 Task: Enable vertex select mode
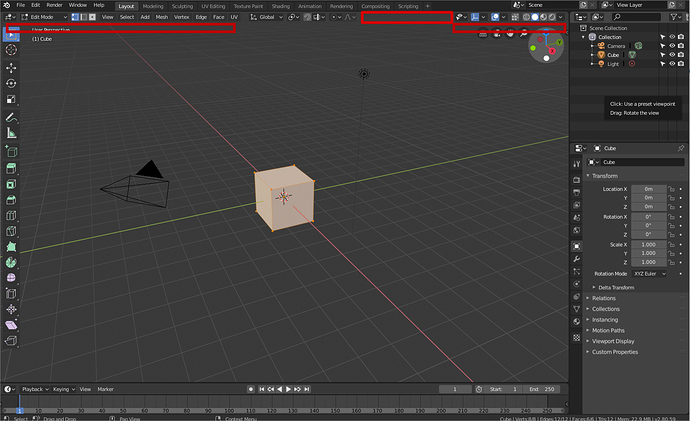coord(75,17)
